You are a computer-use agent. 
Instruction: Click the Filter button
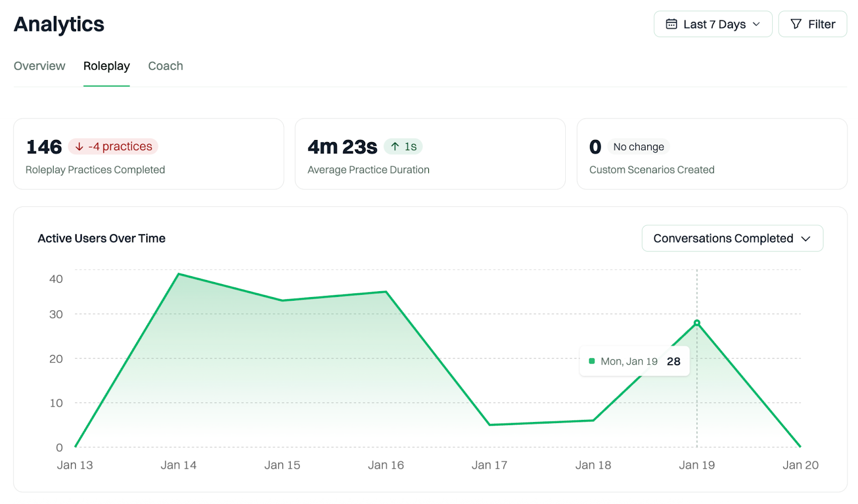[x=812, y=24]
